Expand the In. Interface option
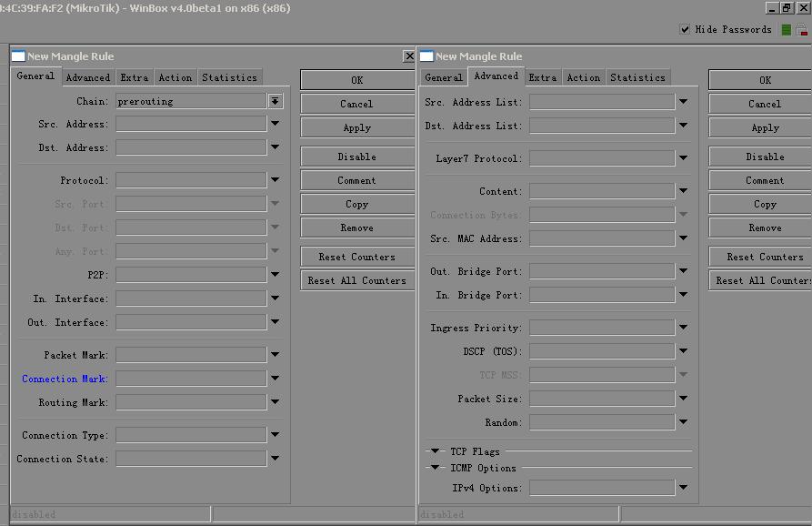Screen dimensions: 812x526 [275, 298]
